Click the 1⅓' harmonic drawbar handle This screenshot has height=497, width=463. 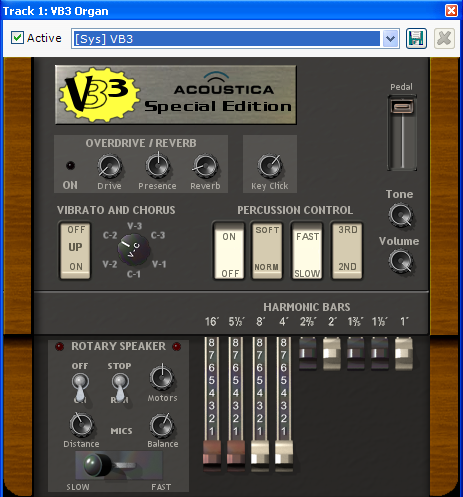[x=380, y=353]
